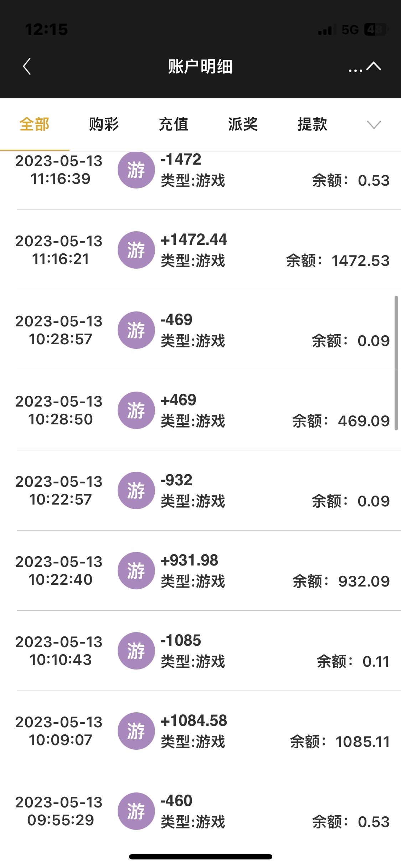Tap game icon beside +931.98 transaction
The image size is (401, 868).
(x=136, y=570)
